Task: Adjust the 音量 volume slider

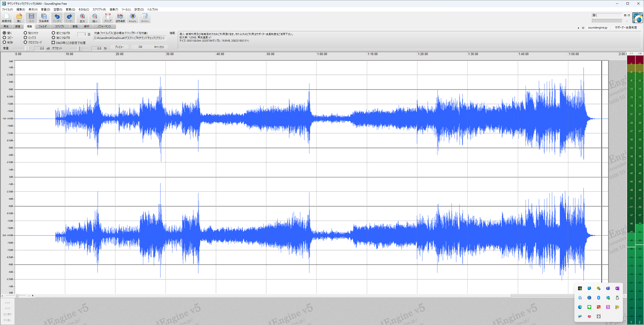Action: coord(22,49)
